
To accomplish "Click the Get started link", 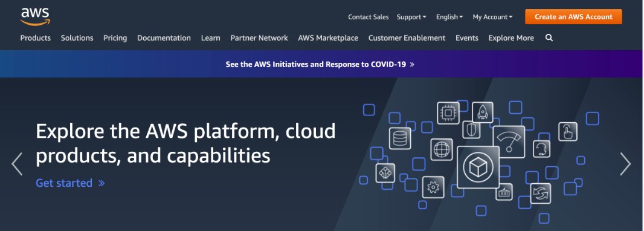I will 70,183.
